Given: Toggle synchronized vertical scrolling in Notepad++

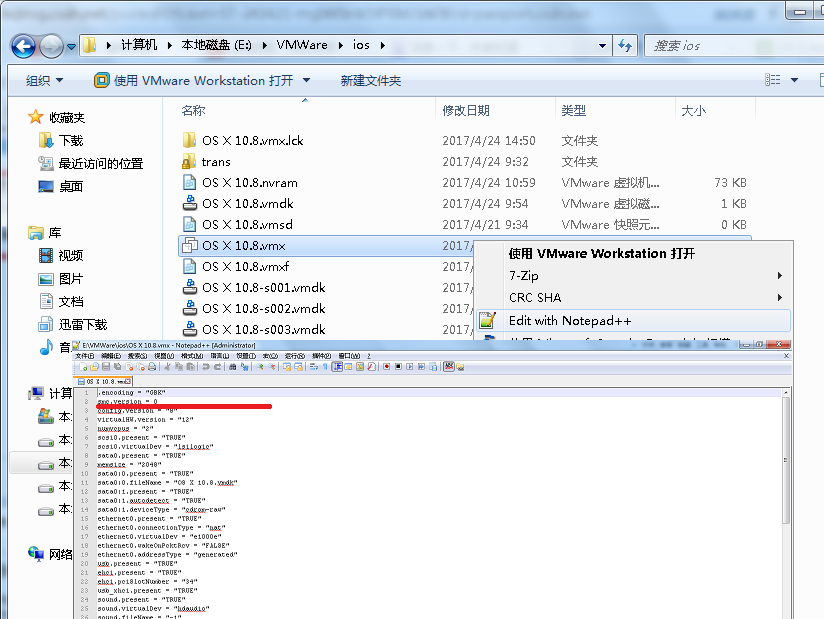Looking at the screenshot, I should (286, 367).
